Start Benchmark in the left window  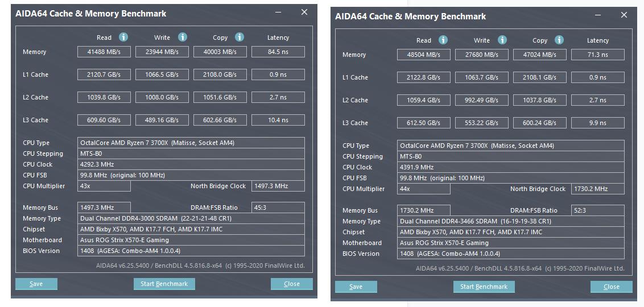pos(164,284)
